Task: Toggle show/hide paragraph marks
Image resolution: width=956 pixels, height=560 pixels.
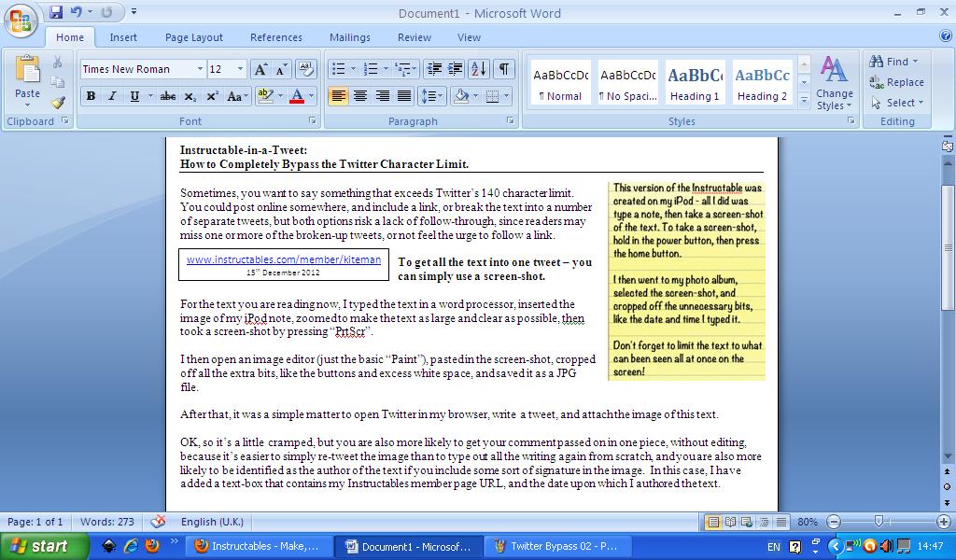Action: (503, 69)
